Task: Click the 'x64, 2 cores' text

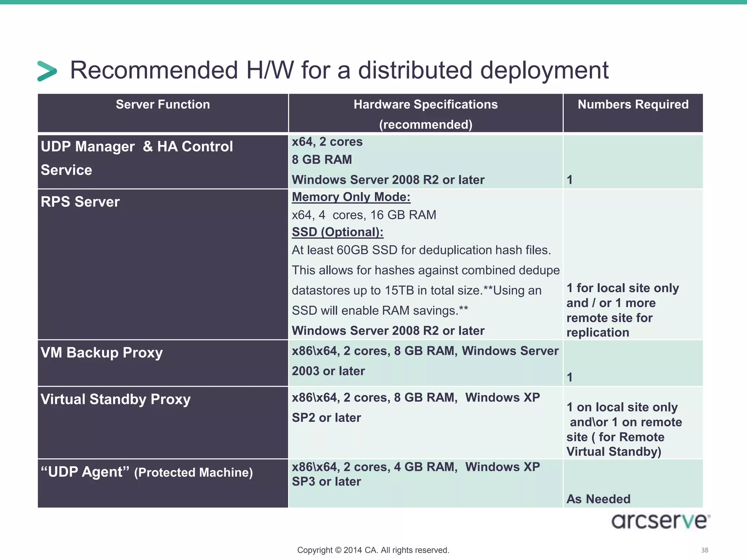Action: (x=327, y=142)
